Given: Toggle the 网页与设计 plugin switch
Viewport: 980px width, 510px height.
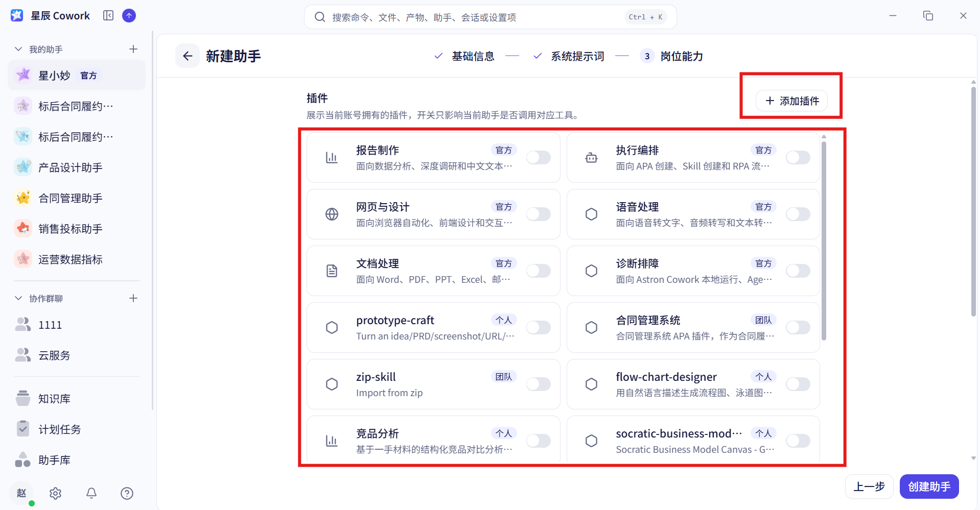Looking at the screenshot, I should (539, 214).
